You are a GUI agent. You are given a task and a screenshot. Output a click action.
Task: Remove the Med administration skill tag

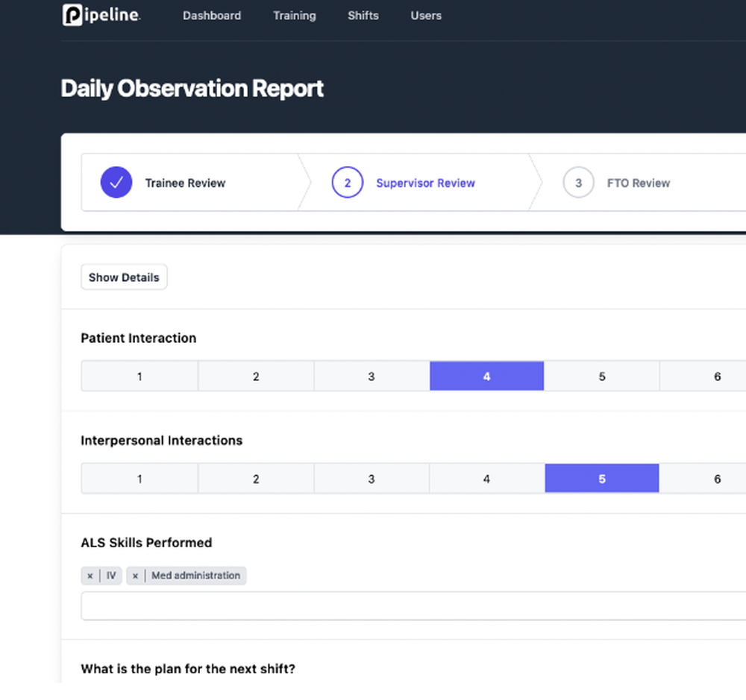point(136,576)
